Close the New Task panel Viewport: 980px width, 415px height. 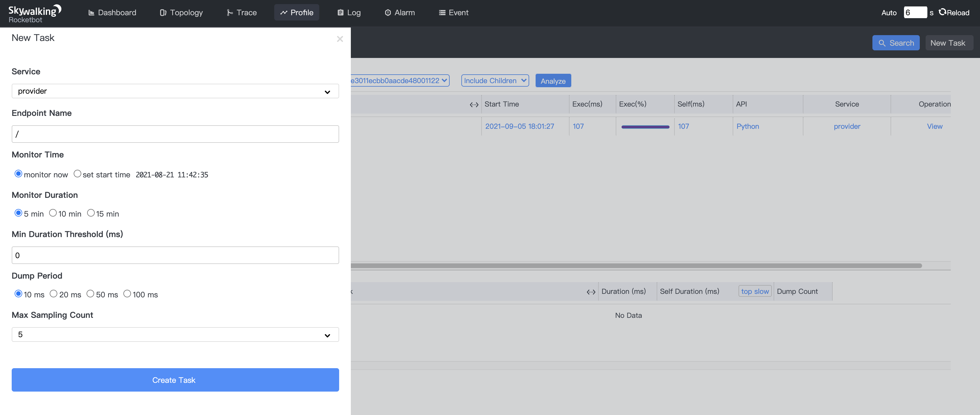[340, 39]
